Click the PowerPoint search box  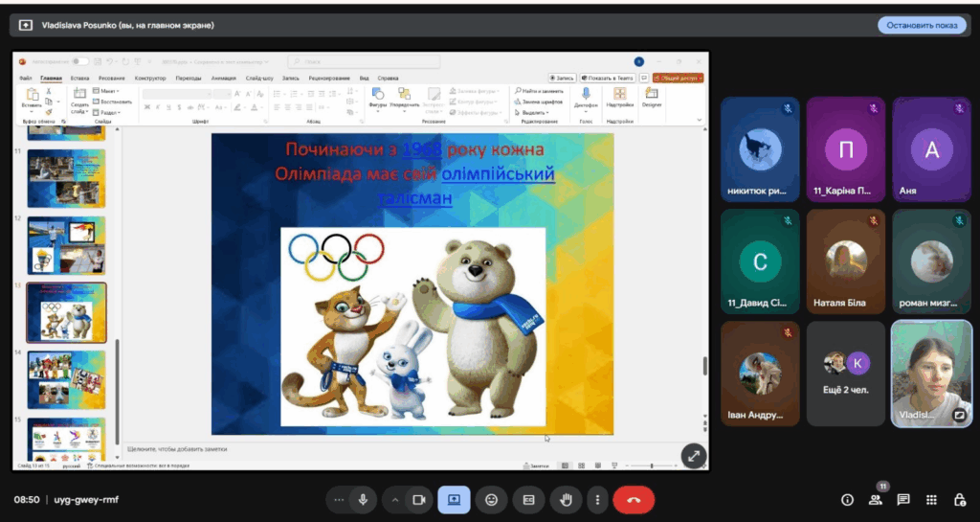point(364,61)
